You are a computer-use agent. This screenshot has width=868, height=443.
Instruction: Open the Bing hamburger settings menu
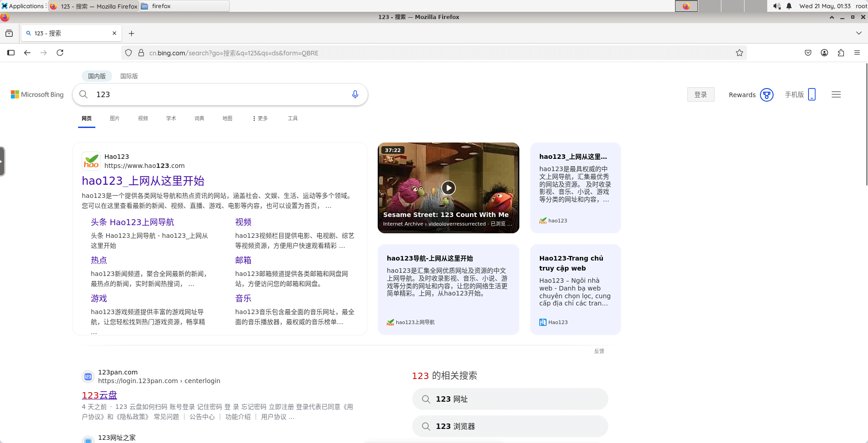point(836,94)
